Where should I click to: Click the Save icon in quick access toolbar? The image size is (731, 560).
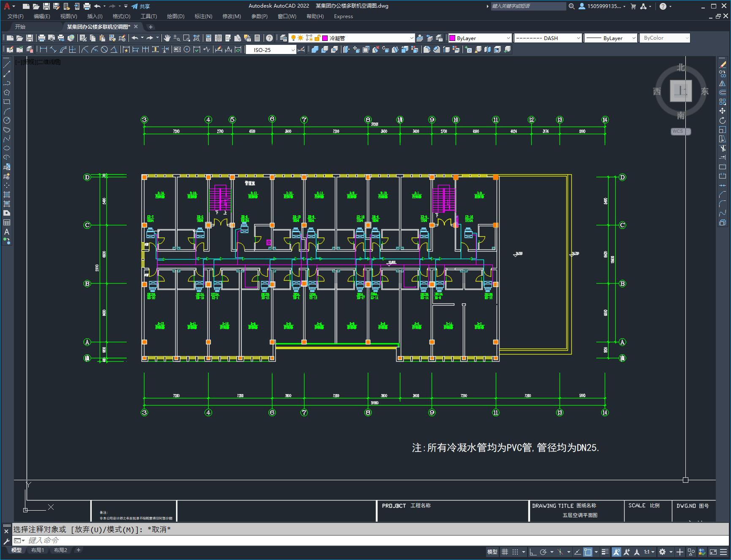click(46, 6)
